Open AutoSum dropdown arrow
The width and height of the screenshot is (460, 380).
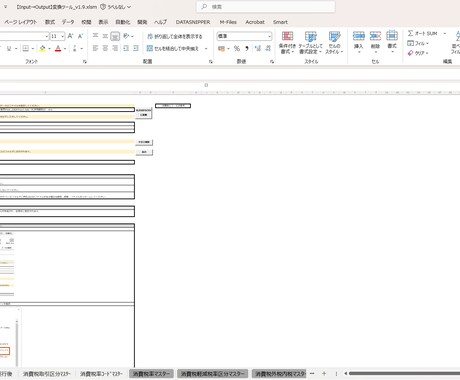pyautogui.click(x=445, y=33)
